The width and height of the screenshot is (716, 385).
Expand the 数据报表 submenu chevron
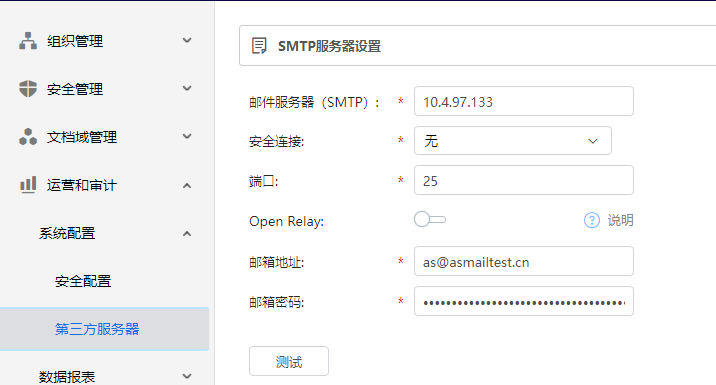point(187,376)
